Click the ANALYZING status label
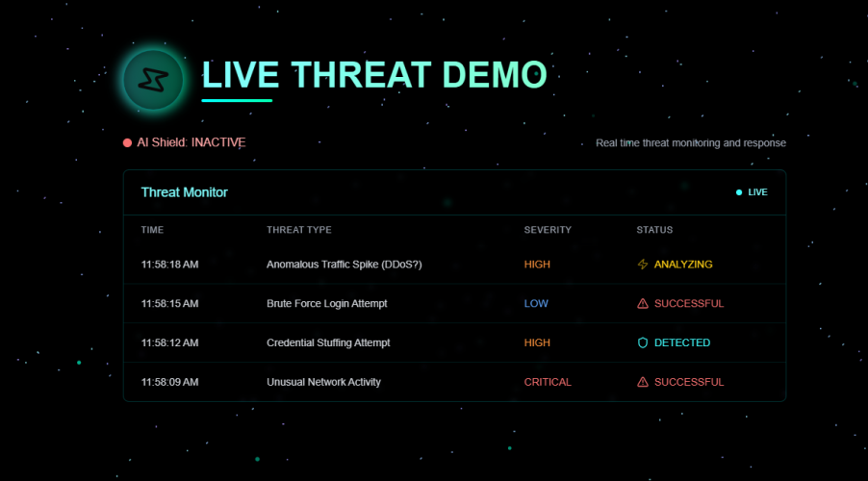The width and height of the screenshot is (868, 481). tap(683, 265)
